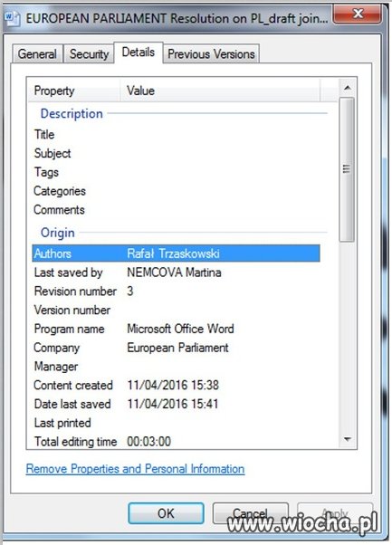Click the Comments value field

coord(223,210)
